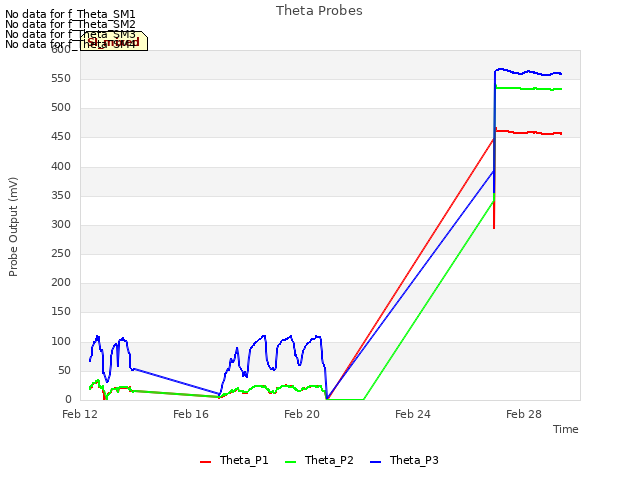Image resolution: width=640 pixels, height=480 pixels.
Task: Click the red Theta_P1 legend swatch
Action: 205,462
